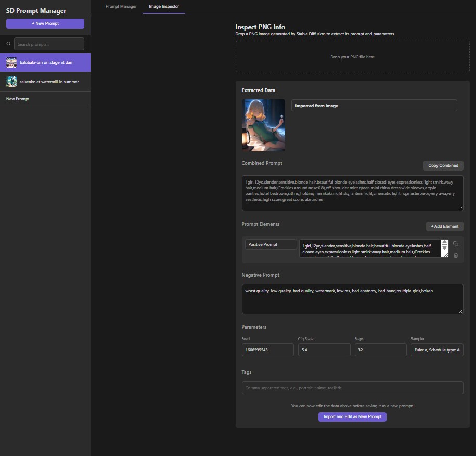Click the Combined Prompt textarea resize handle
This screenshot has width=476, height=456.
pyautogui.click(x=460, y=208)
